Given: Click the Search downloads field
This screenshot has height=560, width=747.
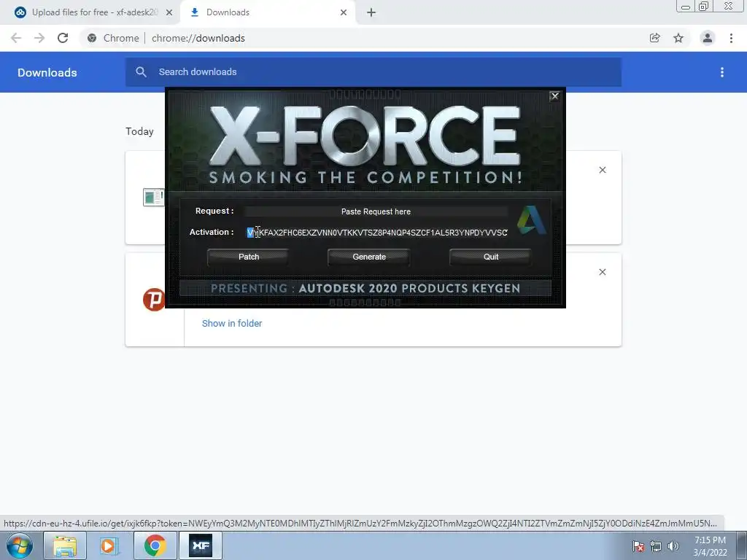Looking at the screenshot, I should coord(373,72).
